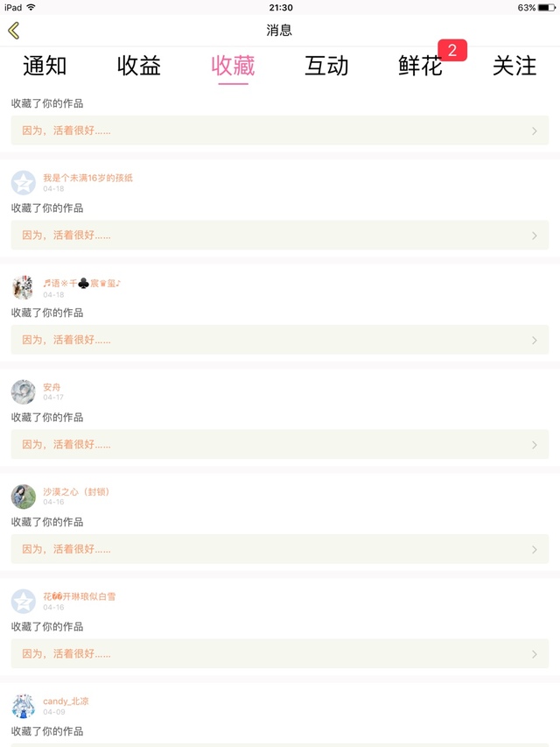Screen dimensions: 560x747
Task: Open username link 安舟
Action: (52, 387)
